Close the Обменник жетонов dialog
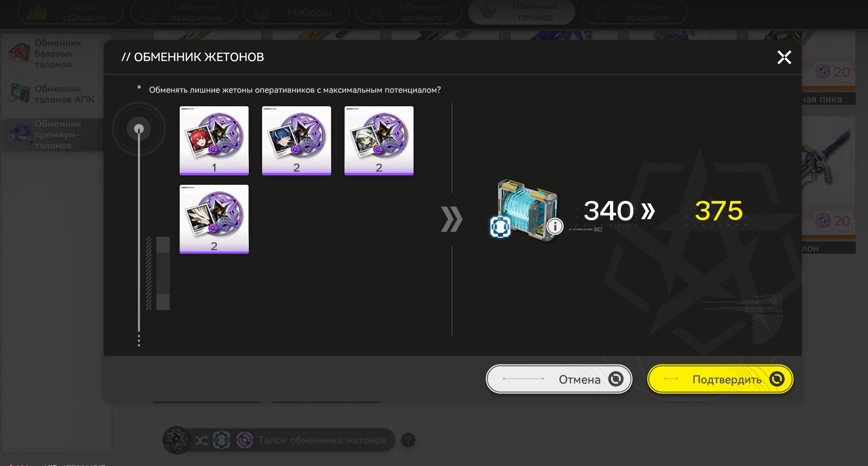 pyautogui.click(x=784, y=57)
